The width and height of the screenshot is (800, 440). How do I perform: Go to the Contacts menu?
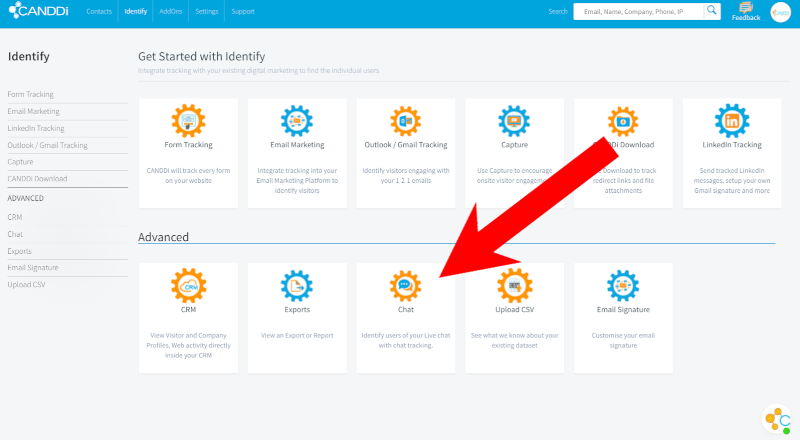coord(99,11)
